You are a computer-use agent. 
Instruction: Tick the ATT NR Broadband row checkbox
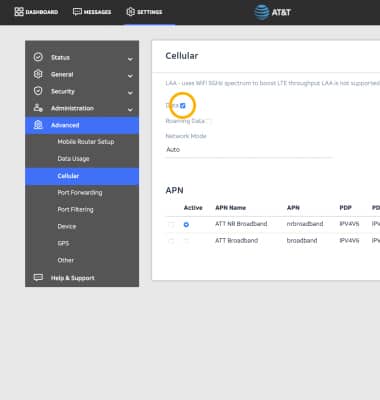tap(171, 225)
